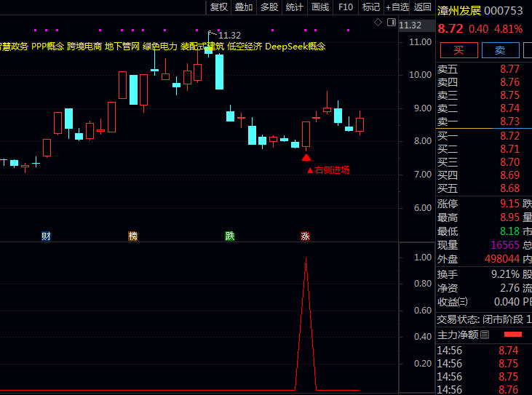
Task: Click the 4.81% change percentage
Action: click(x=508, y=29)
